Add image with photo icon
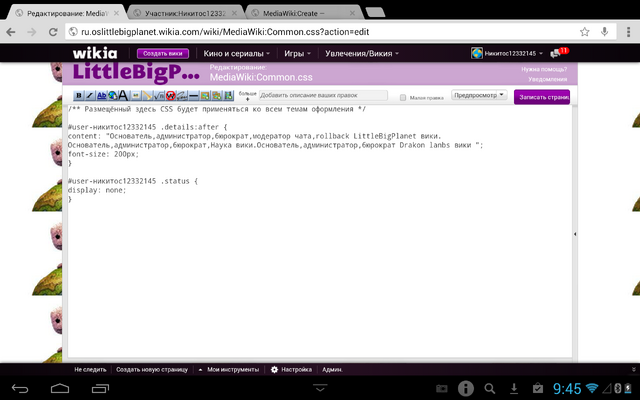This screenshot has width=640, height=400. (205, 96)
